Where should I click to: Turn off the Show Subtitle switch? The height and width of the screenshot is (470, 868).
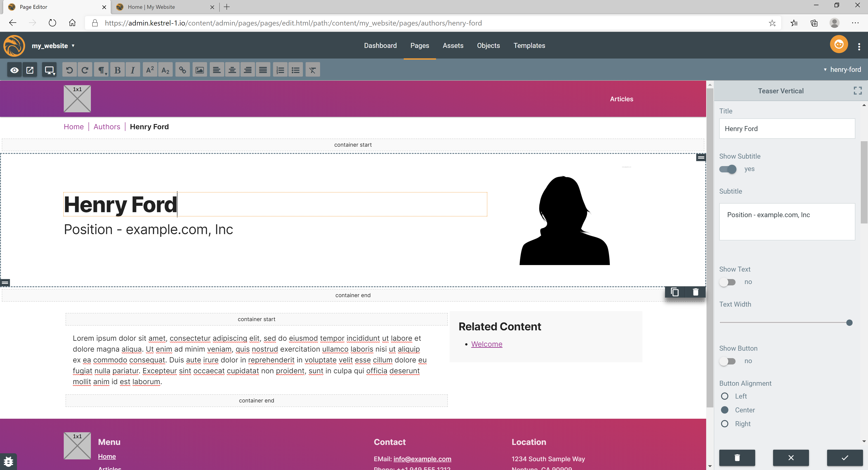coord(728,169)
